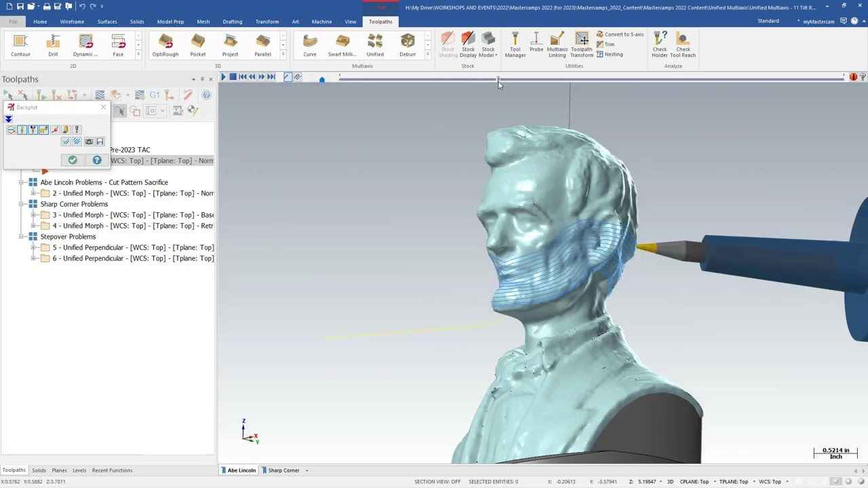Expand operation 5 Unified Perpendicular
This screenshot has width=868, height=488.
click(34, 247)
